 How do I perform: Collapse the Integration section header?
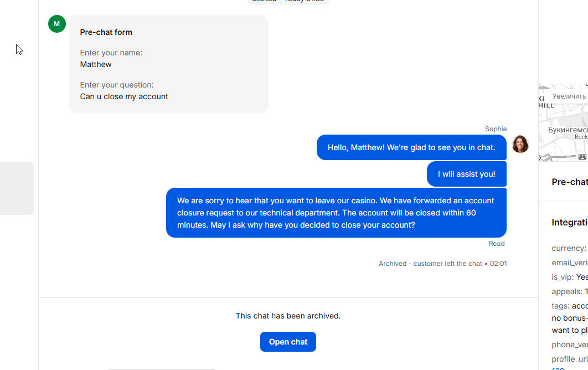pyautogui.click(x=569, y=223)
